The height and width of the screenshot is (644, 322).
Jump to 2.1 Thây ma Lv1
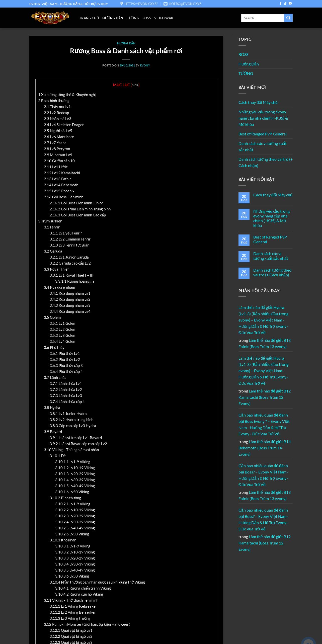[57, 107]
